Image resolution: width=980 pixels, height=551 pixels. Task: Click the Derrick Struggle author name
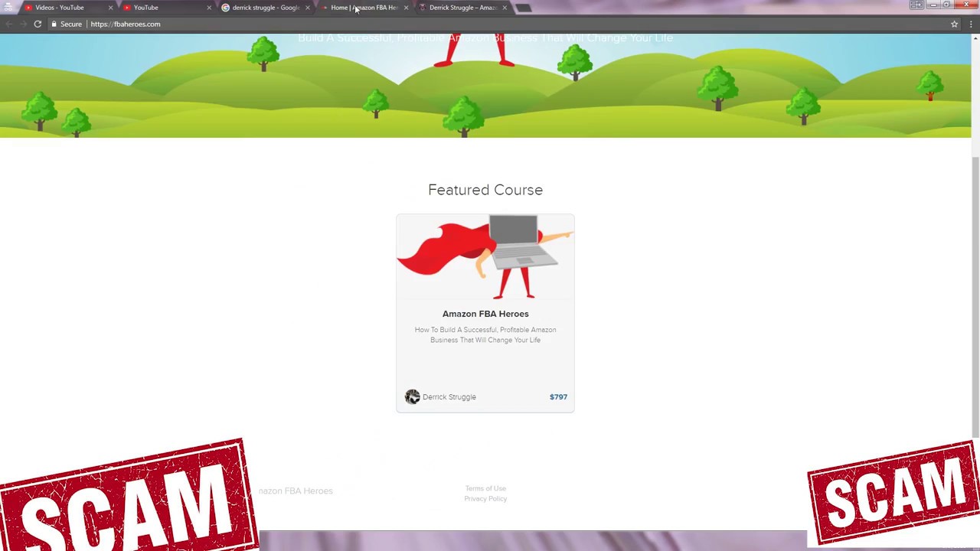coord(449,397)
